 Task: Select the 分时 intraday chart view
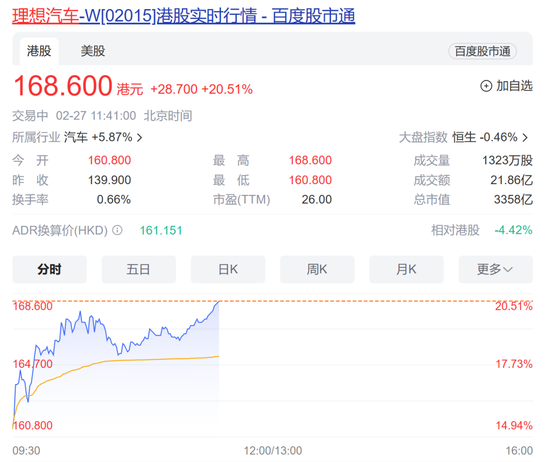(49, 269)
